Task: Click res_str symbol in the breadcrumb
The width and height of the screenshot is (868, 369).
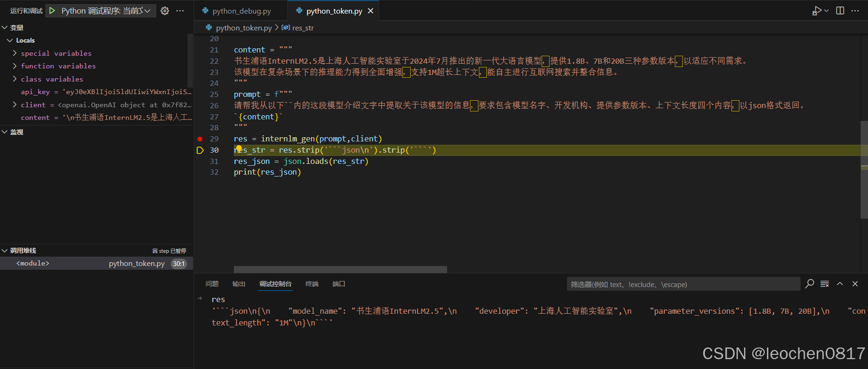Action: [x=303, y=28]
